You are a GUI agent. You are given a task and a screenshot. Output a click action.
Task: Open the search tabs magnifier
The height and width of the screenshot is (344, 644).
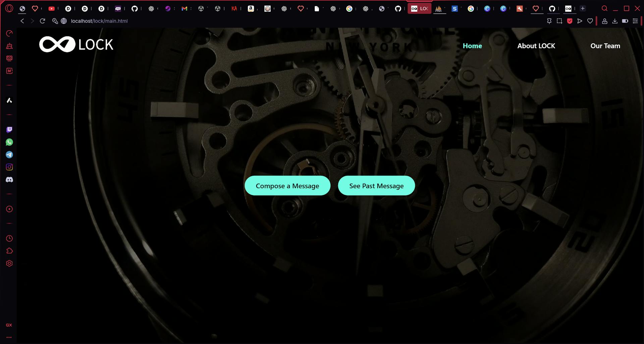pyautogui.click(x=604, y=8)
